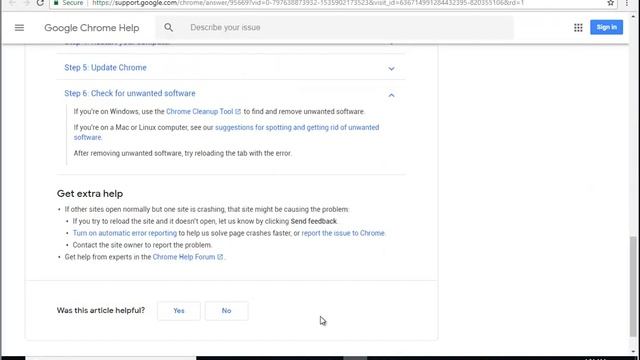The height and width of the screenshot is (360, 640).
Task: Answer Yes to article helpful
Action: [x=179, y=311]
